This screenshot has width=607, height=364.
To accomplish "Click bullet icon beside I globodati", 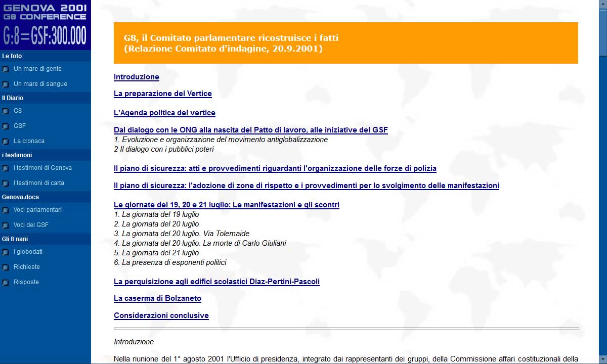I will (6, 252).
